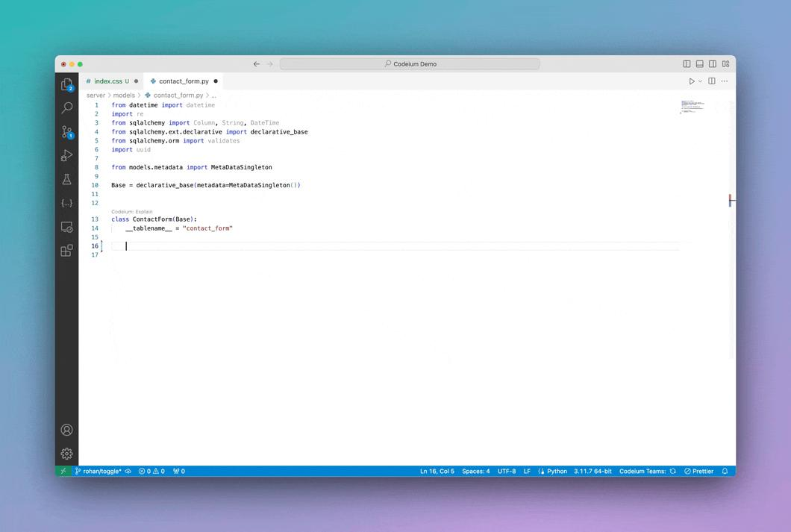Toggle the primary side bar layout icon
The image size is (791, 532).
[687, 64]
